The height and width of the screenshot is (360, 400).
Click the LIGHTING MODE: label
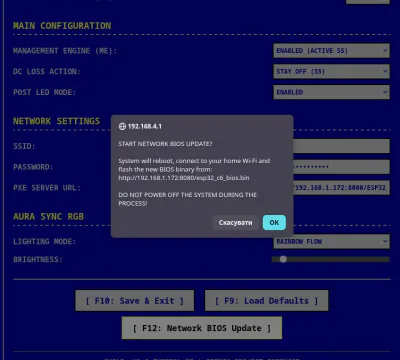coord(44,241)
